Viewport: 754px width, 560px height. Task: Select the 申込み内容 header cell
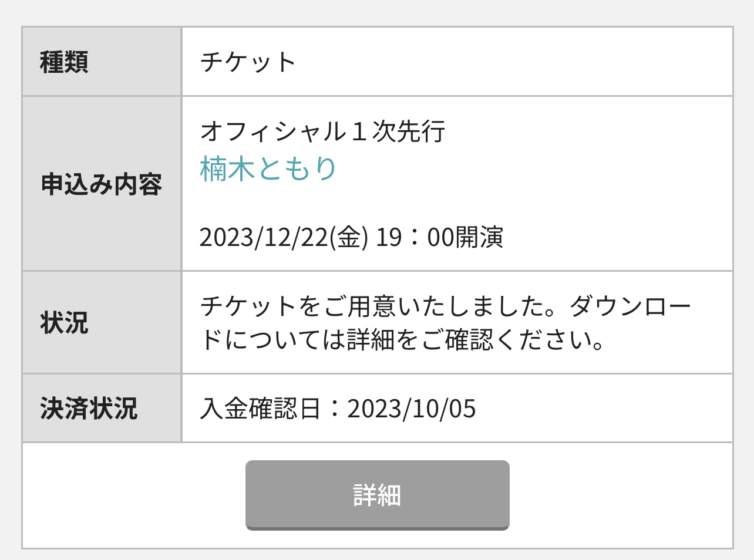pos(102,184)
